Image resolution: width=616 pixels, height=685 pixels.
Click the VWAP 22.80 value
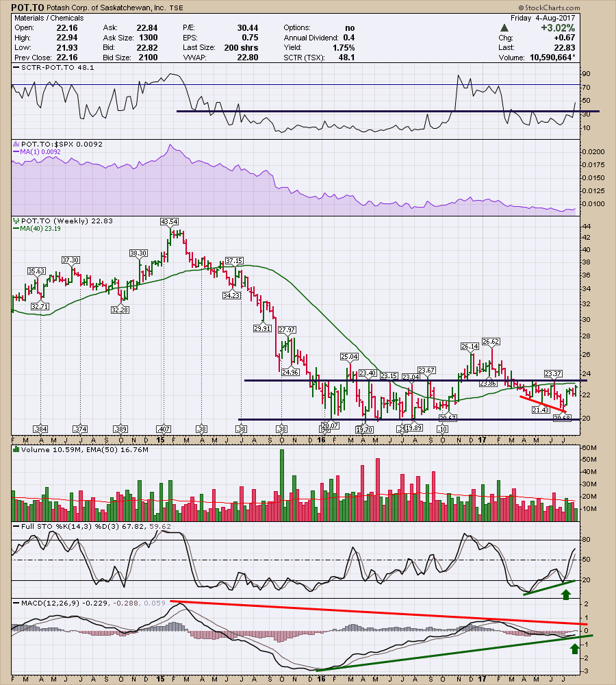tap(248, 58)
